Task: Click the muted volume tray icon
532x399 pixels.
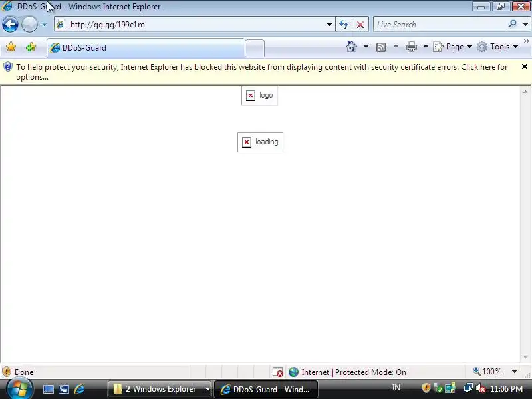Action: [481, 388]
